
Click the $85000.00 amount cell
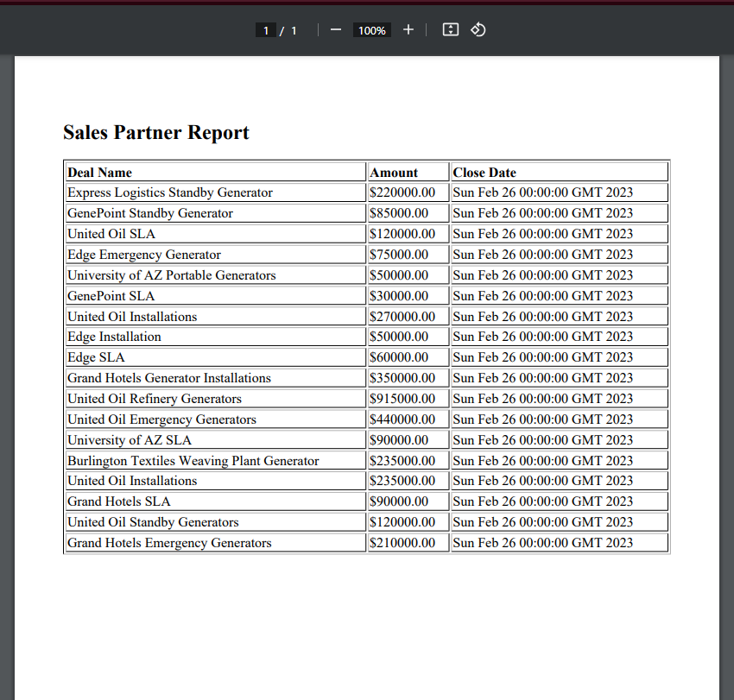(x=408, y=213)
